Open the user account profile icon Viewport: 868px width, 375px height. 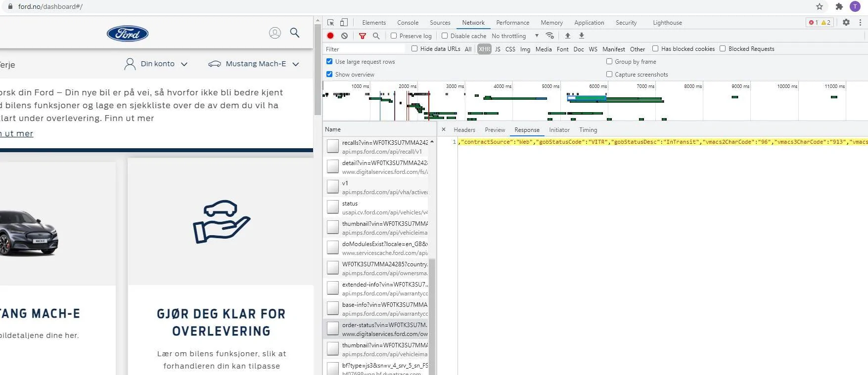coord(274,33)
